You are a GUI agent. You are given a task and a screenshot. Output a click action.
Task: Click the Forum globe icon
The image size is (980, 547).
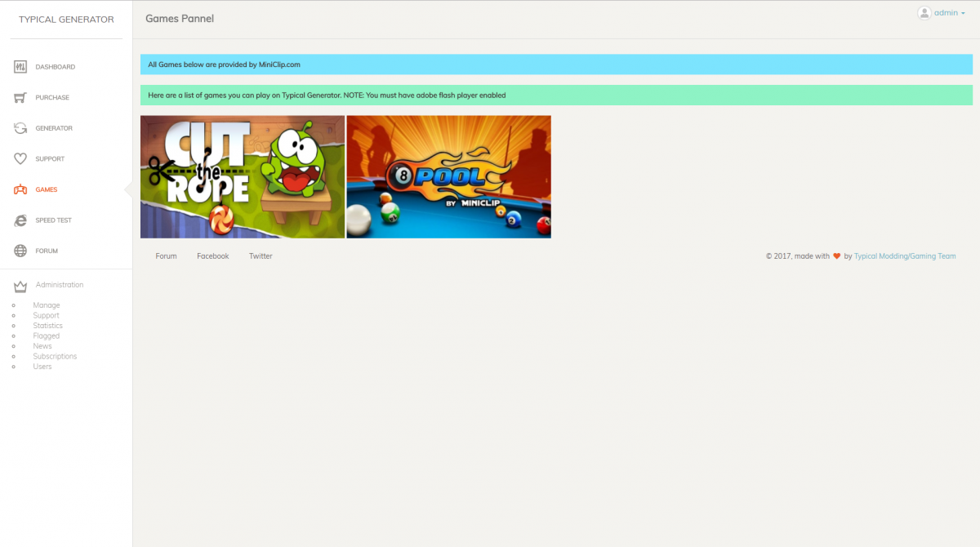tap(21, 251)
